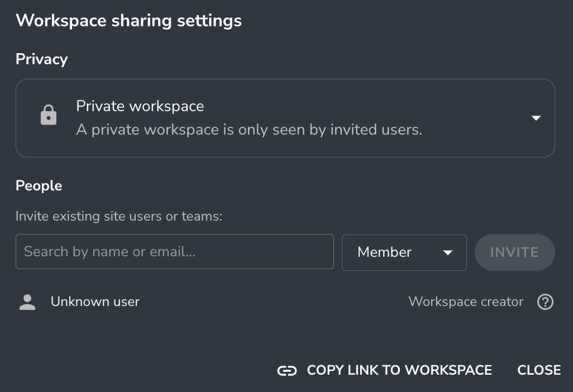Click the padlock icon on Private workspace
The height and width of the screenshot is (392, 573).
(x=49, y=114)
